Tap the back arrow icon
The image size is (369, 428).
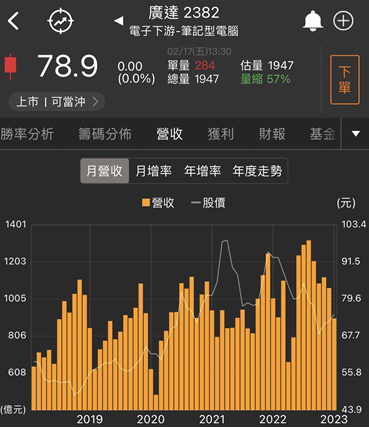pos(13,21)
